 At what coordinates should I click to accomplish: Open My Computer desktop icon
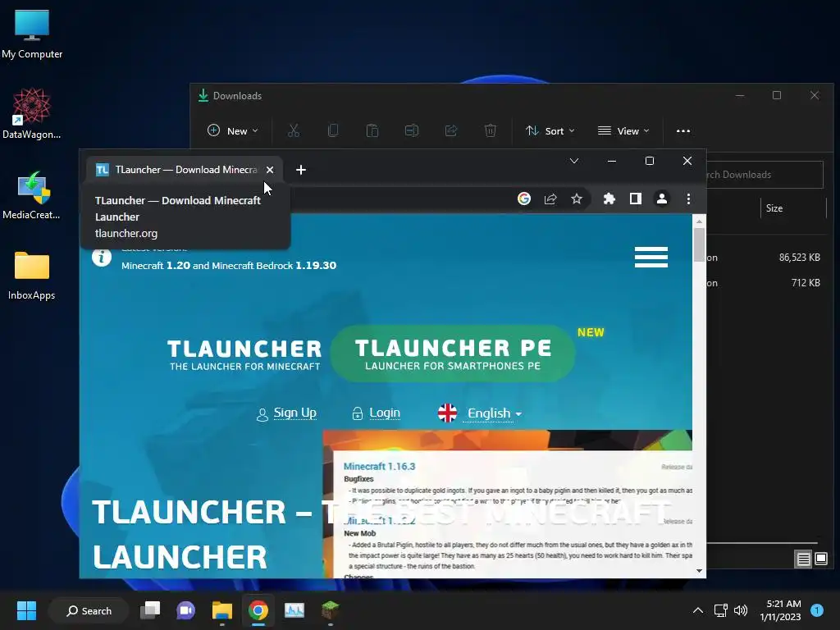(32, 34)
